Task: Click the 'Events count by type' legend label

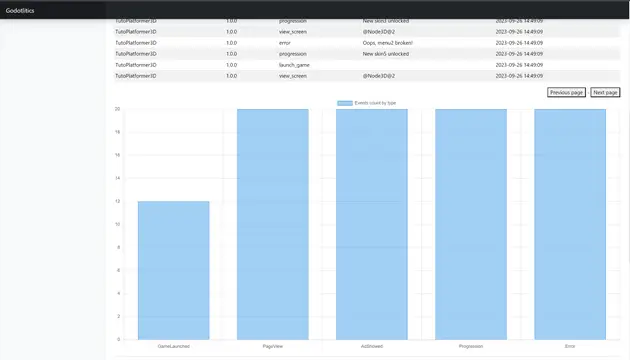Action: tap(375, 103)
